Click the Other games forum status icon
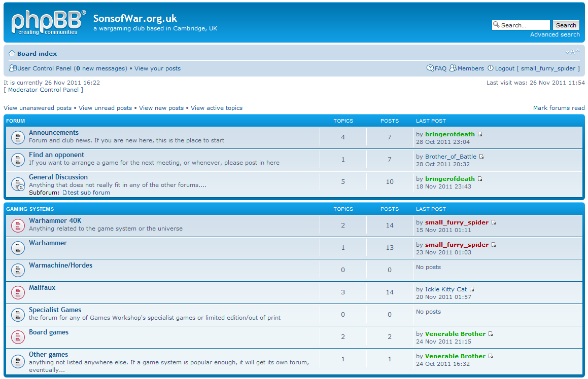 coord(18,361)
